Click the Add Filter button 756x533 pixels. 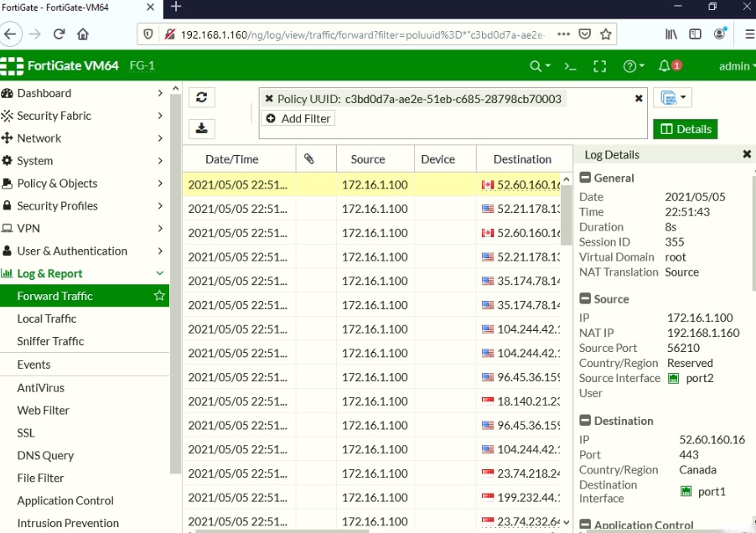pyautogui.click(x=298, y=118)
